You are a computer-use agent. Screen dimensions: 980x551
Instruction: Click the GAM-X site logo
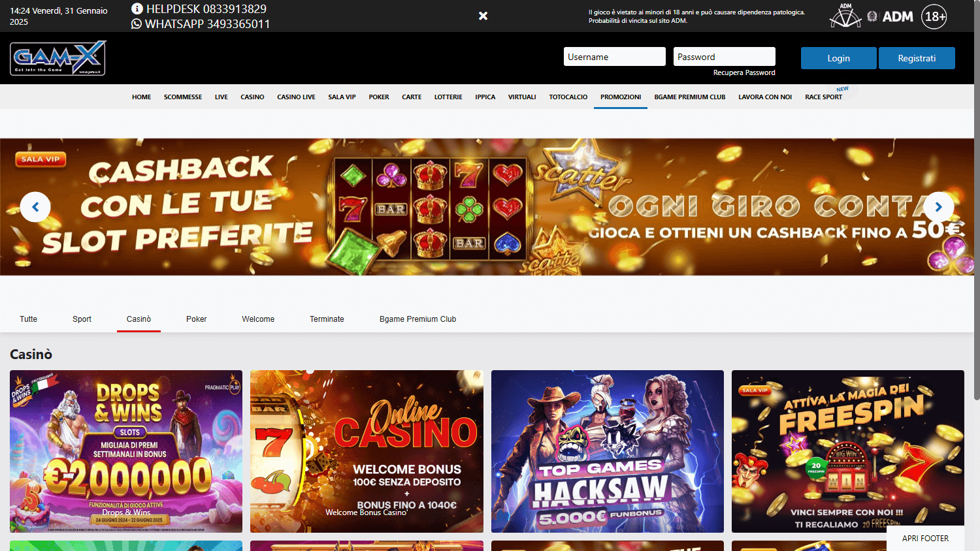pos(57,58)
